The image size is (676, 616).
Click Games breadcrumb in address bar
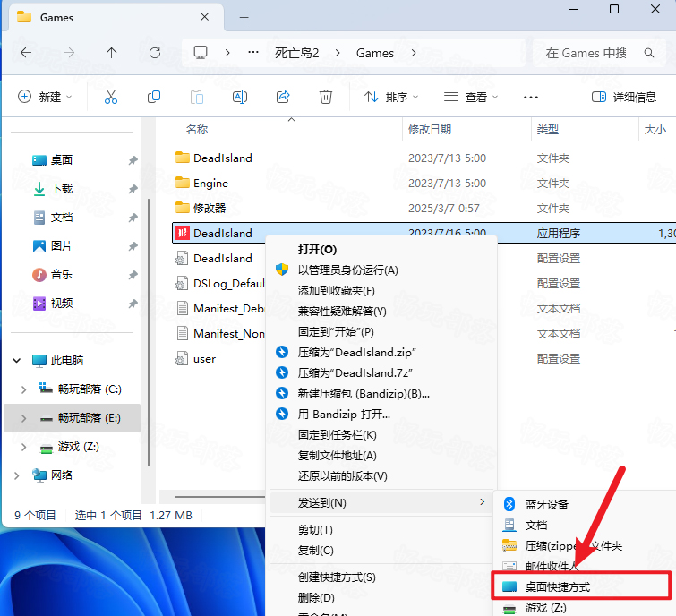coord(374,53)
